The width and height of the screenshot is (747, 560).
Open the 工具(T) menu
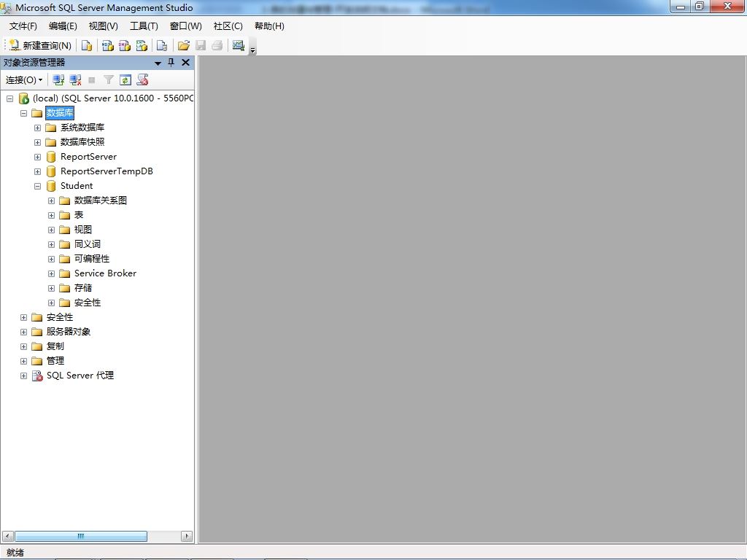(144, 26)
